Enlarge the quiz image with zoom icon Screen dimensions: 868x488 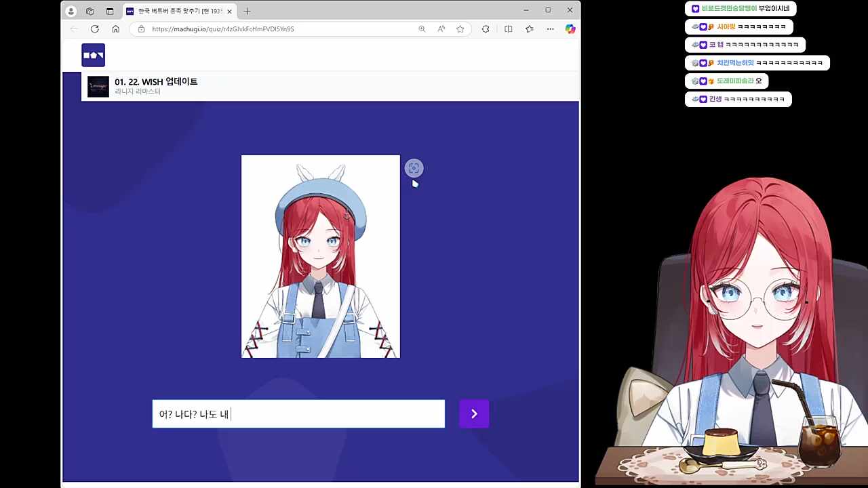click(x=414, y=168)
